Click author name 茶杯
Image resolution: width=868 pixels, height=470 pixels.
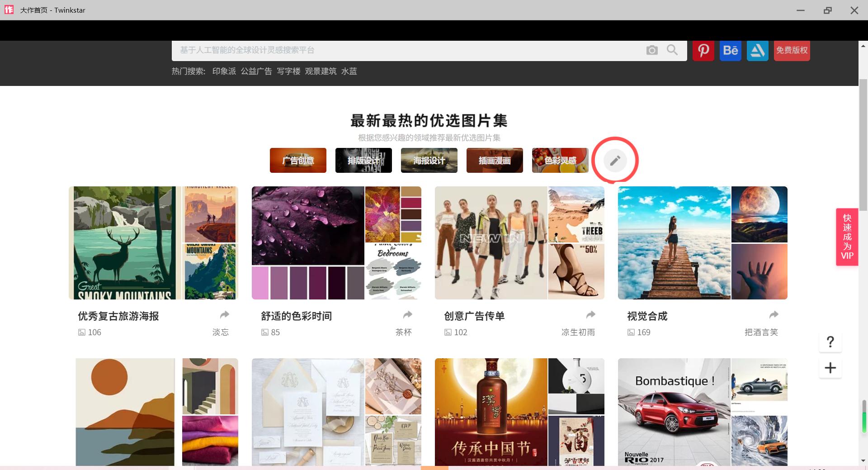(x=404, y=332)
